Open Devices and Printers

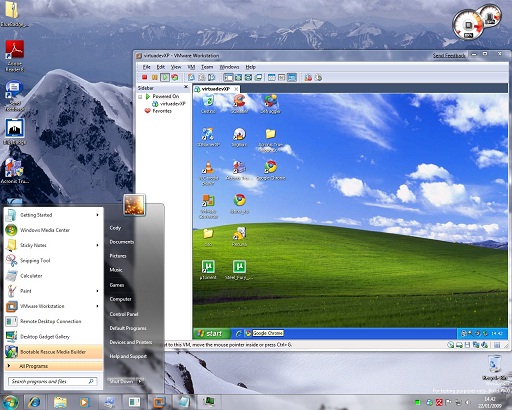pos(131,342)
